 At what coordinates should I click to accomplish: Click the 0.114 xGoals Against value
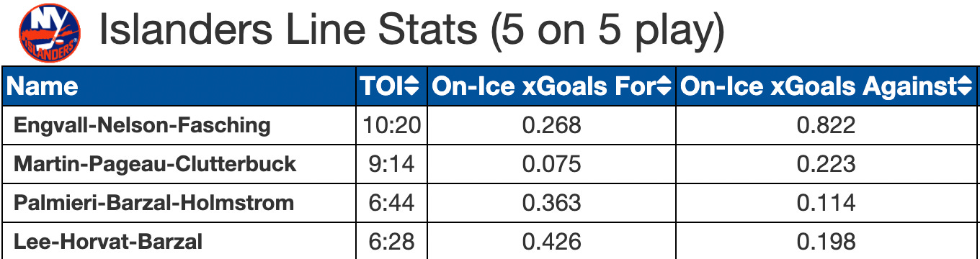(x=827, y=202)
